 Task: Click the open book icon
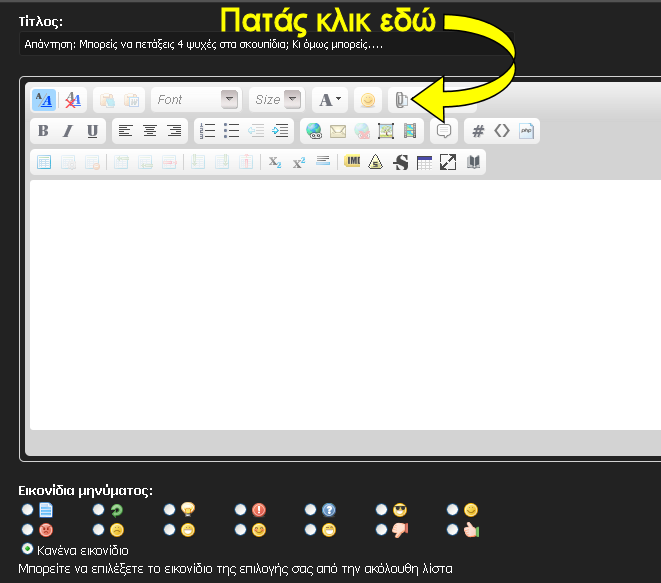click(473, 162)
